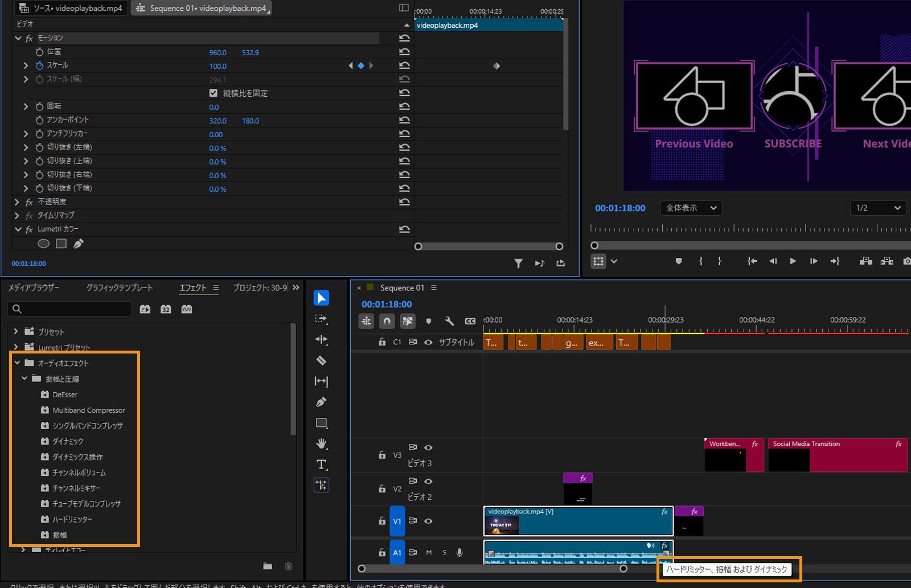Mute the A1 audio track
Image resolution: width=911 pixels, height=588 pixels.
(x=429, y=552)
